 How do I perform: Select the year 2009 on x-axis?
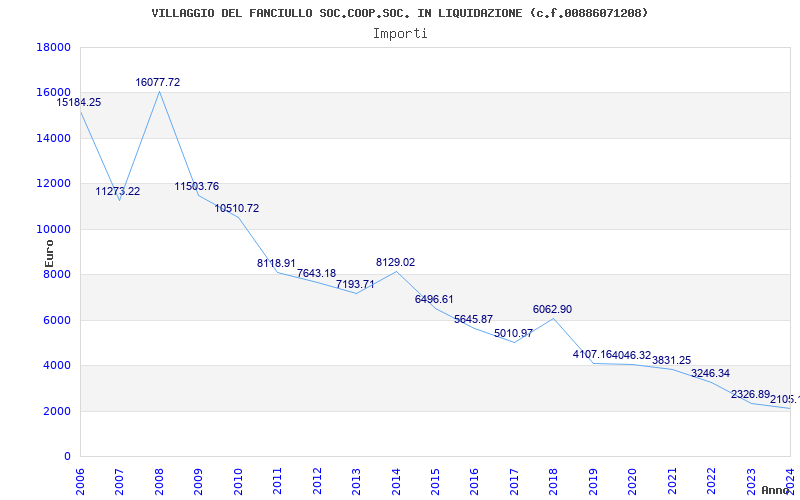pyautogui.click(x=198, y=481)
